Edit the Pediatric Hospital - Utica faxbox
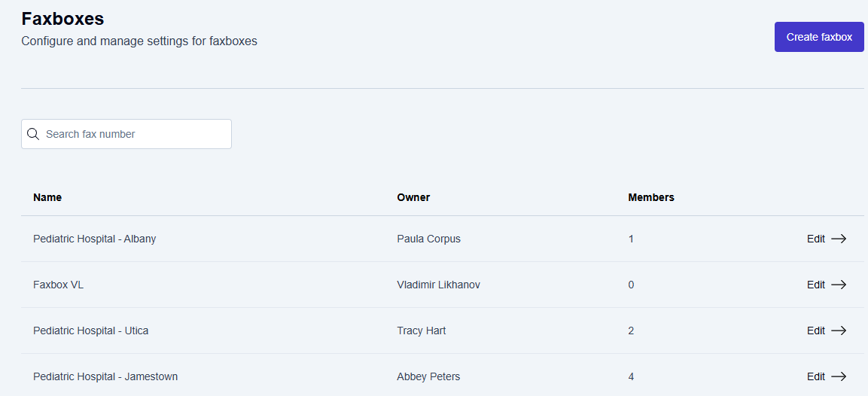The height and width of the screenshot is (396, 868). (816, 331)
